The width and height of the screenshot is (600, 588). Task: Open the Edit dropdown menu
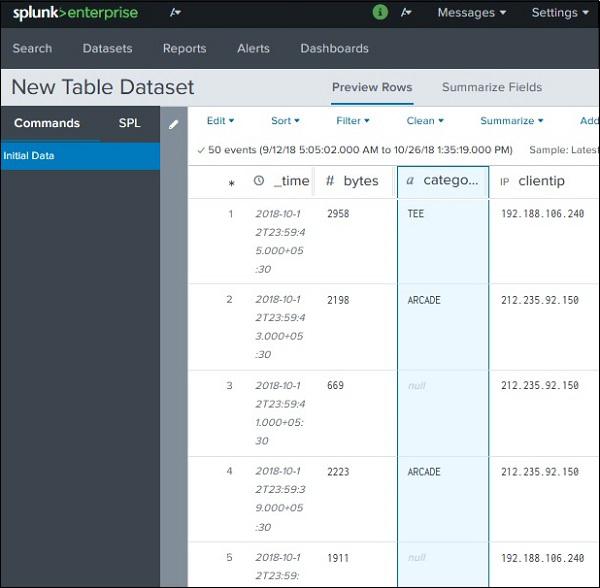pyautogui.click(x=220, y=121)
